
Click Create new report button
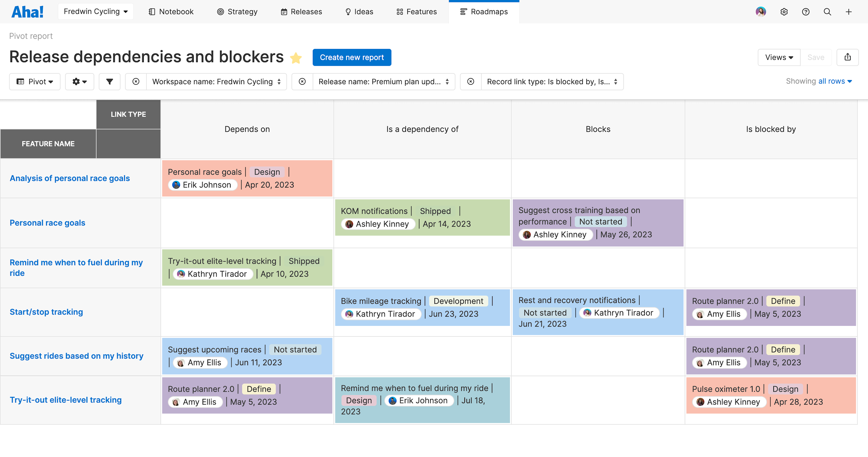(x=352, y=57)
